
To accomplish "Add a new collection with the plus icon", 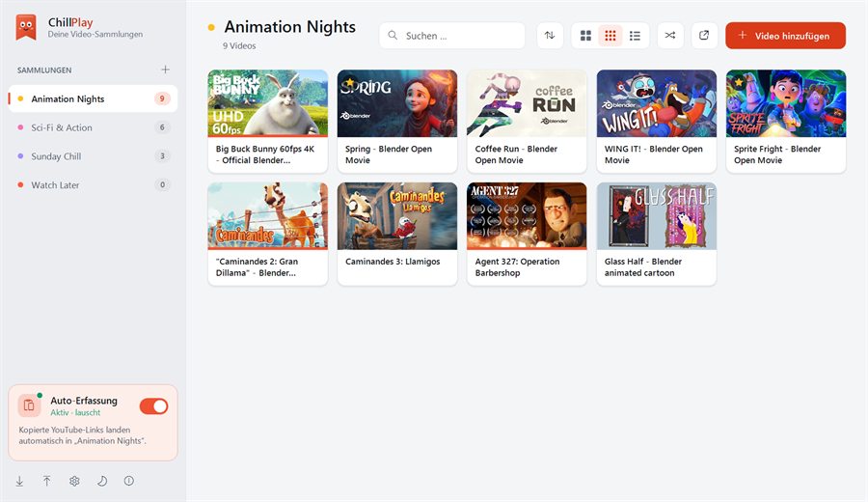I will 165,70.
